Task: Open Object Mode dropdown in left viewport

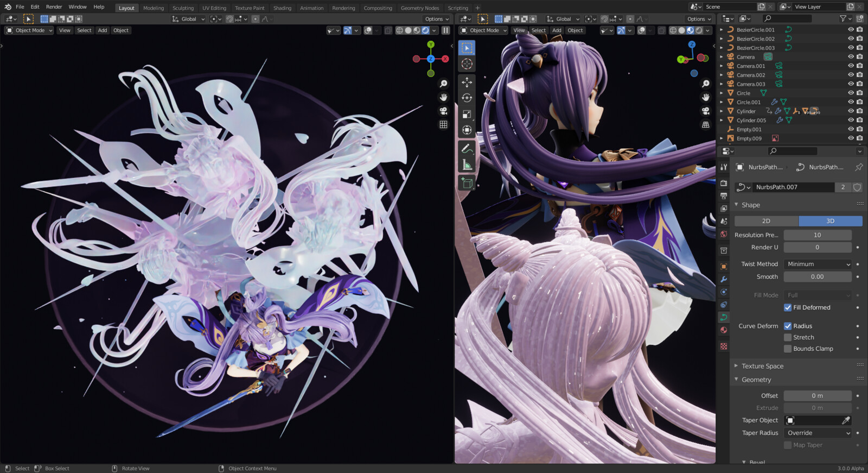Action: (29, 30)
